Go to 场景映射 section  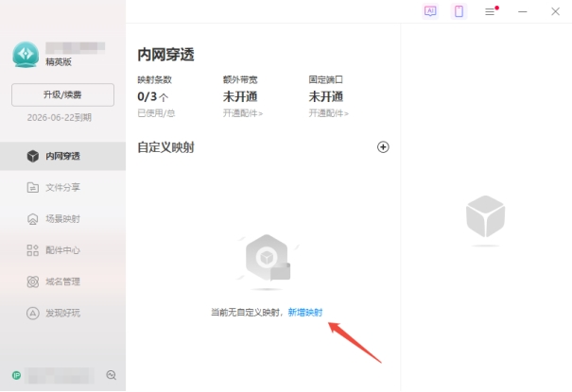tap(62, 218)
